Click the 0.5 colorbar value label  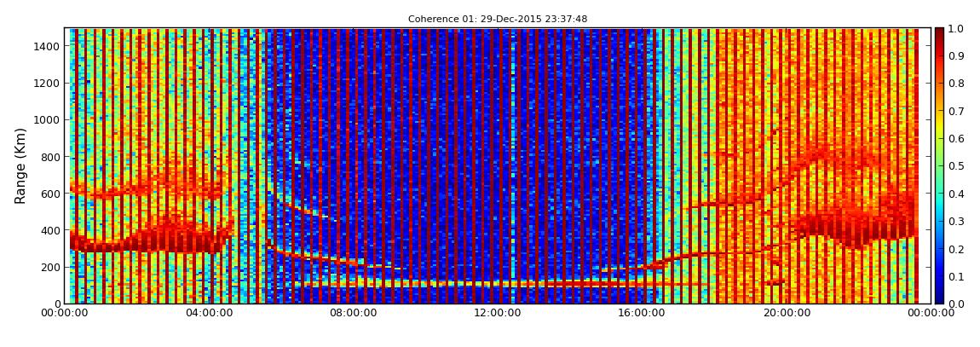(955, 166)
